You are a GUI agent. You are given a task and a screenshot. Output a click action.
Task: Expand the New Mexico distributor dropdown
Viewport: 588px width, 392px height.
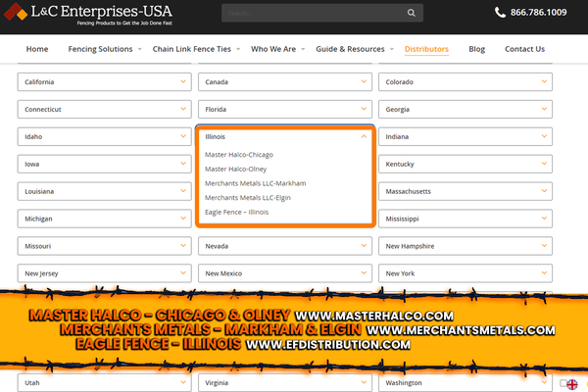coord(285,273)
